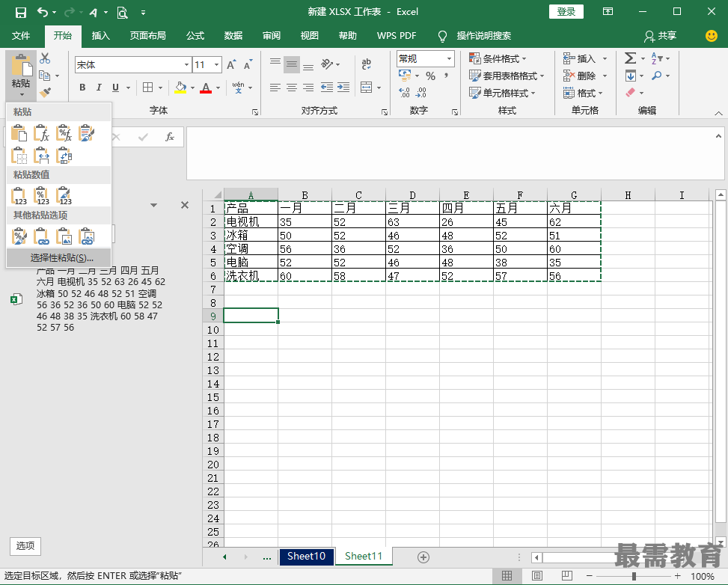728x585 pixels.
Task: Choose the plain Paste icon in paste menu
Action: 19,133
